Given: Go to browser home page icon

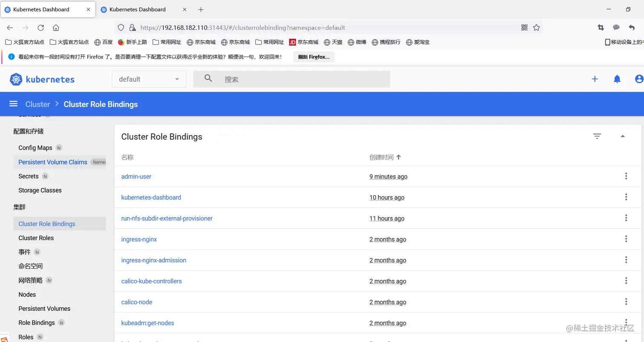Looking at the screenshot, I should coord(56,28).
